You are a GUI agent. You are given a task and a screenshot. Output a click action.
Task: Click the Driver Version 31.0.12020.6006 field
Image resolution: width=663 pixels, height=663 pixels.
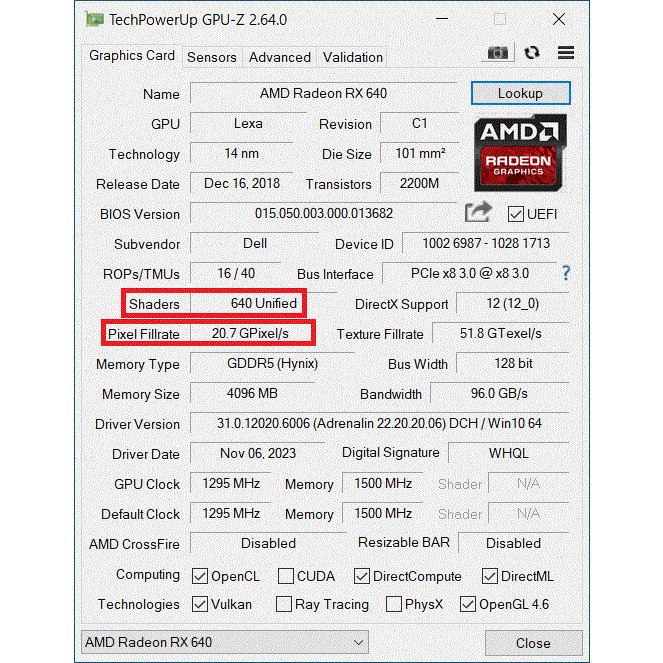point(379,424)
